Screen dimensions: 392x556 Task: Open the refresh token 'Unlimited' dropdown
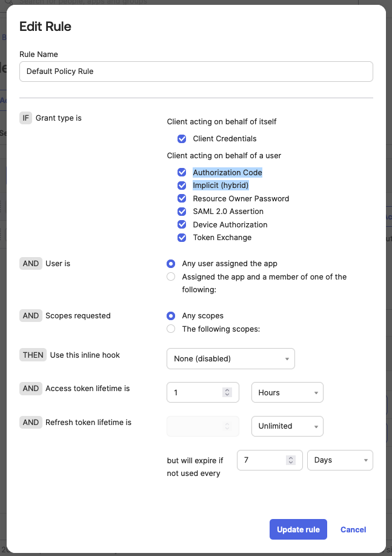coord(287,426)
